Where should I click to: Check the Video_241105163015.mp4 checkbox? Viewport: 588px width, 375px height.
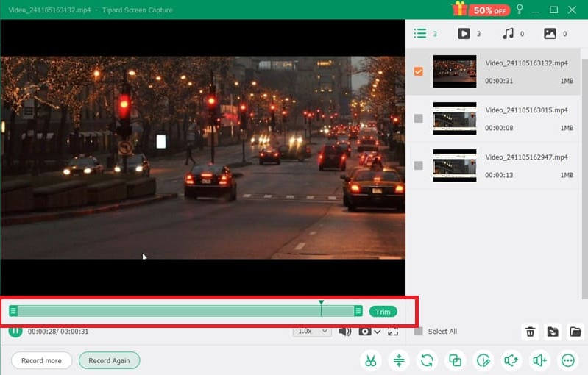point(419,118)
